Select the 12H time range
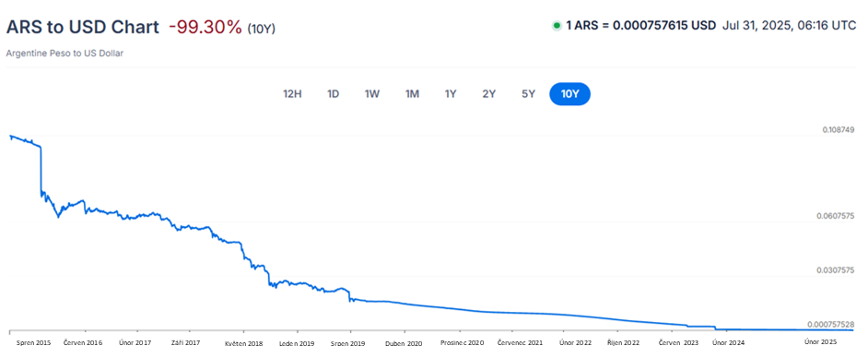The height and width of the screenshot is (346, 868). (292, 94)
